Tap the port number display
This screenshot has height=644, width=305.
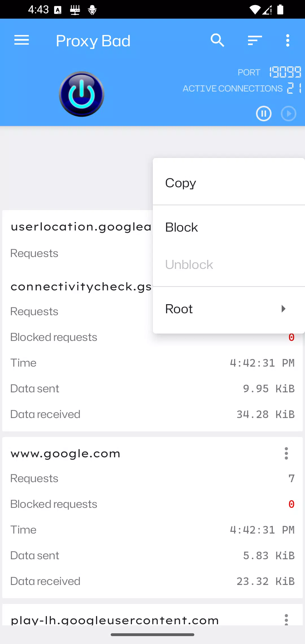(x=285, y=72)
